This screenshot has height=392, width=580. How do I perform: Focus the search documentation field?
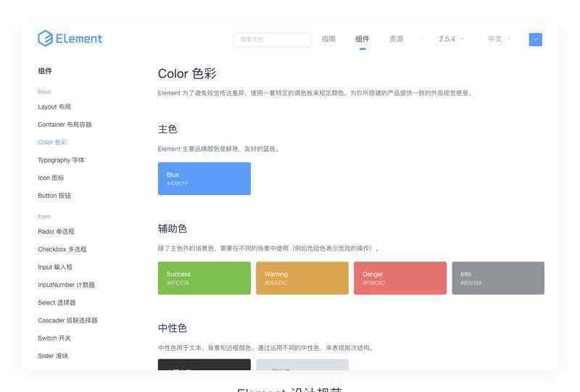coord(273,40)
